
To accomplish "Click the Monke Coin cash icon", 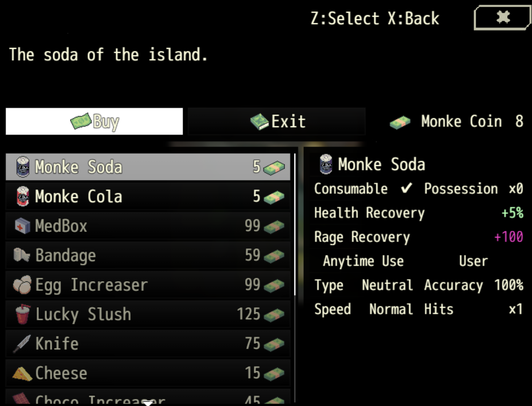I will 400,122.
